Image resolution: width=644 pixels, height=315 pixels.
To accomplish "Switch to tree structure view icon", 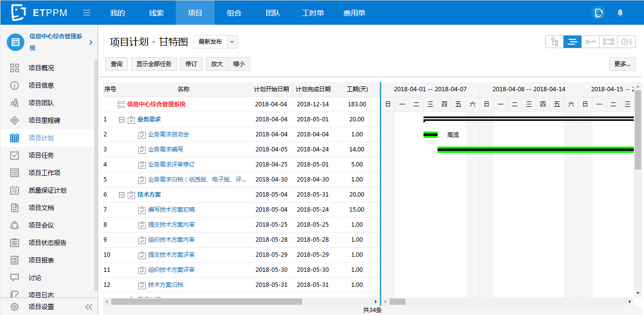I will (x=555, y=42).
